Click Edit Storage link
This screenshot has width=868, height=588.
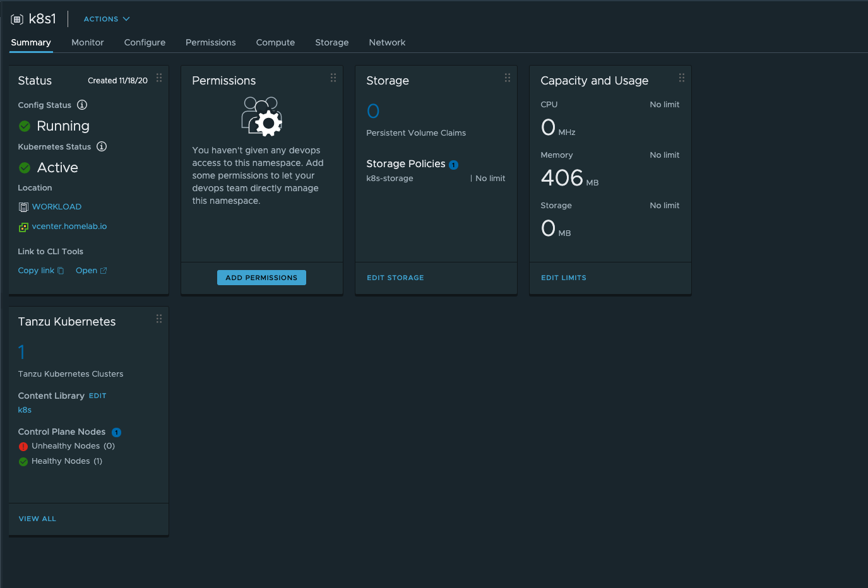(x=395, y=278)
